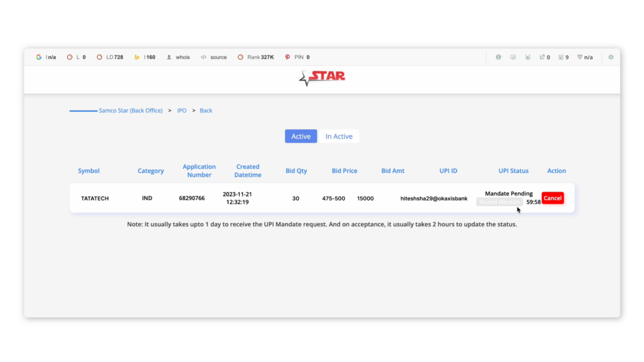The height and width of the screenshot is (362, 644).
Task: Click the Google index icon in SEO toolbar
Action: click(39, 57)
